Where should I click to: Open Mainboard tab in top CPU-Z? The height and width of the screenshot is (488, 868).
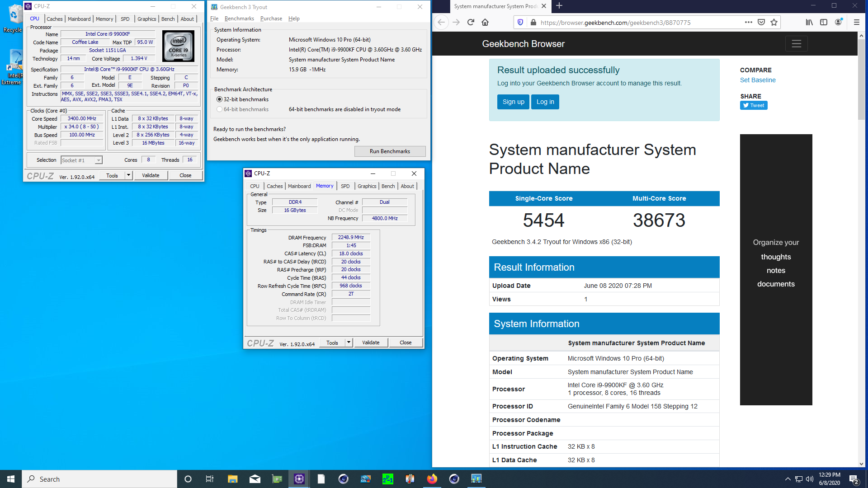tap(79, 19)
